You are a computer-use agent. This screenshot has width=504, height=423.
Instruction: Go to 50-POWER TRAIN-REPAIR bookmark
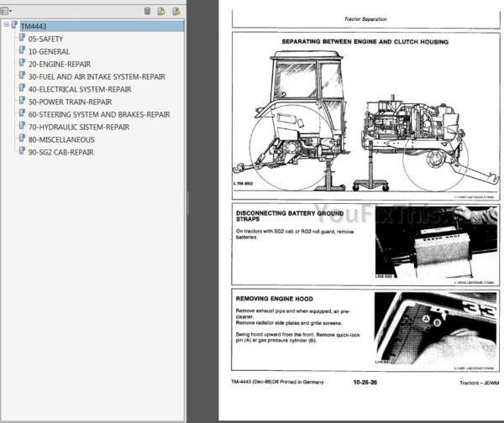[x=70, y=102]
